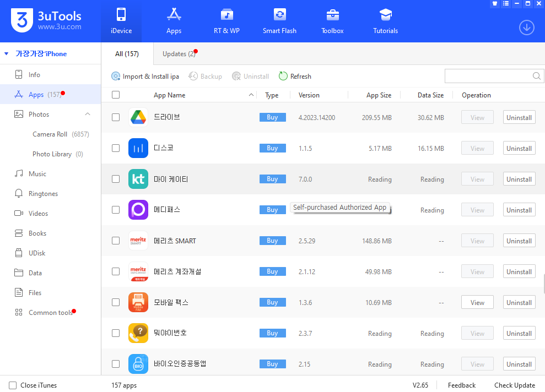Image resolution: width=545 pixels, height=392 pixels.
Task: Sort by App Name column arrow
Action: 251,95
